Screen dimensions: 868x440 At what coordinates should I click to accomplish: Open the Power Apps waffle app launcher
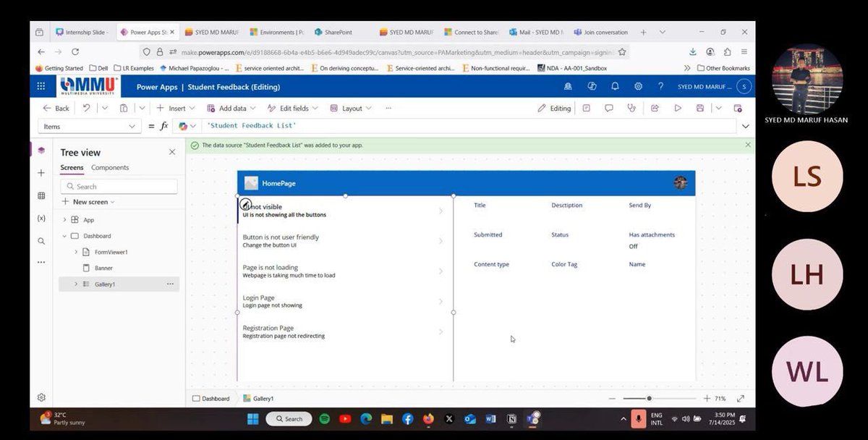coord(41,86)
